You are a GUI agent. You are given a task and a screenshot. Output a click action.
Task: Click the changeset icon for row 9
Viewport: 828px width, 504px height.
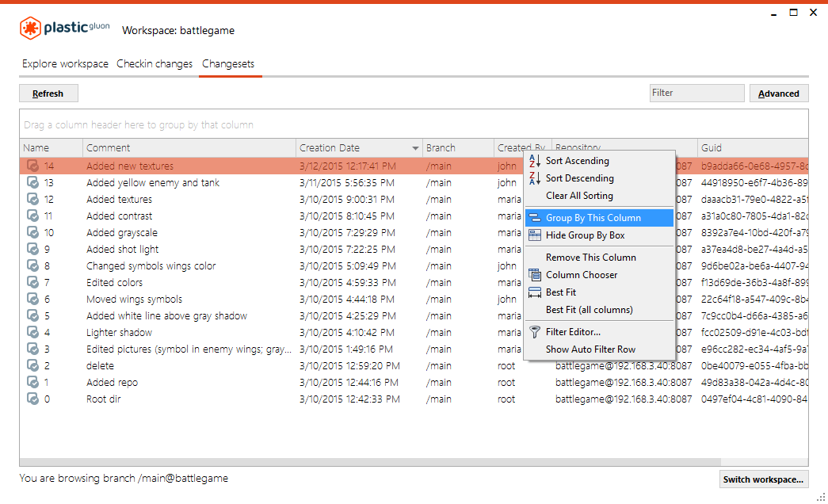(32, 250)
